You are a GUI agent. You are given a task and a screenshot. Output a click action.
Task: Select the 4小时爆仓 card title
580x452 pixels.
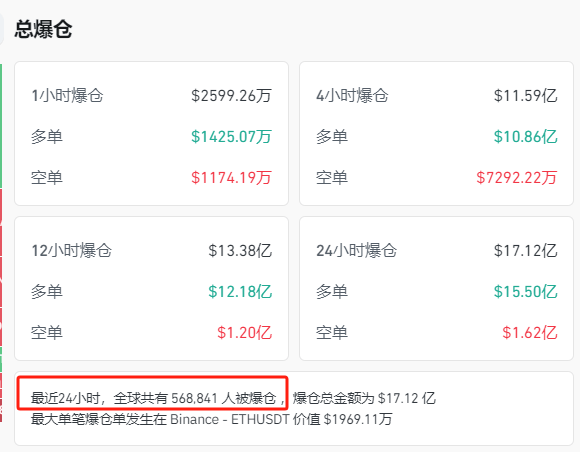coord(352,95)
